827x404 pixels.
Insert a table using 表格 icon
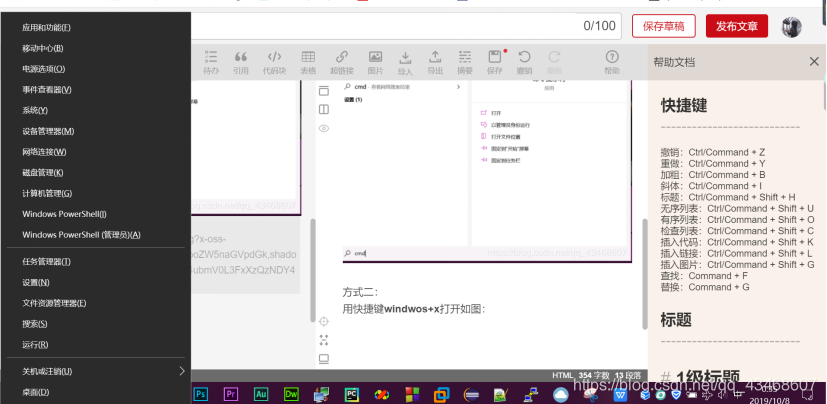coord(308,62)
